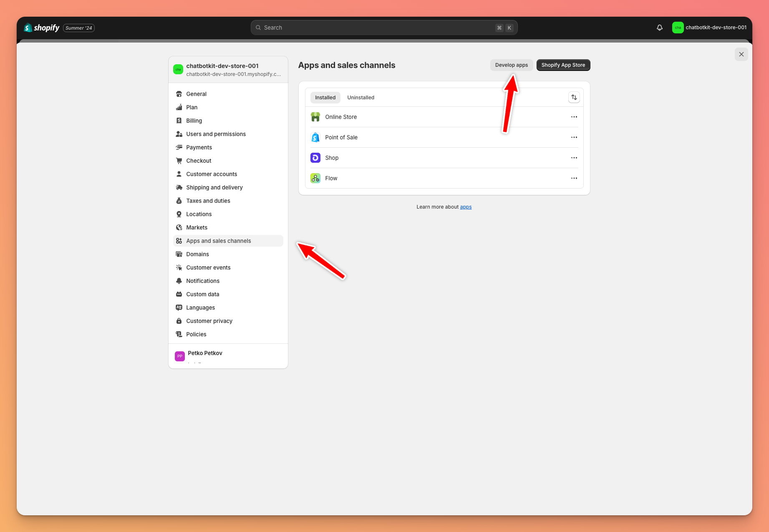Click the Point of Sale app icon
This screenshot has height=532, width=769.
(x=315, y=137)
